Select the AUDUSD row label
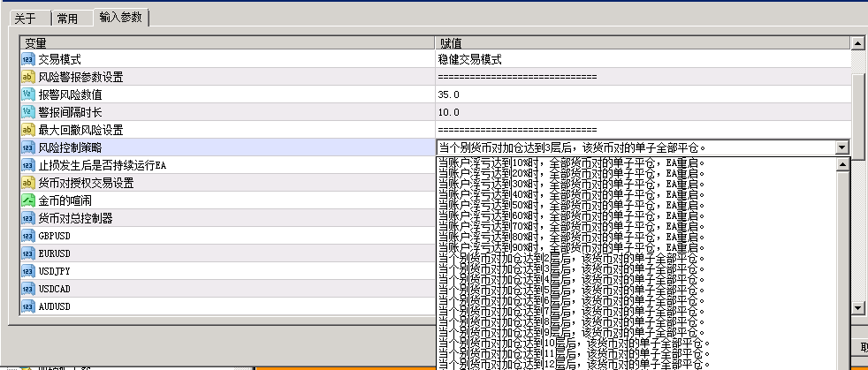 54,307
